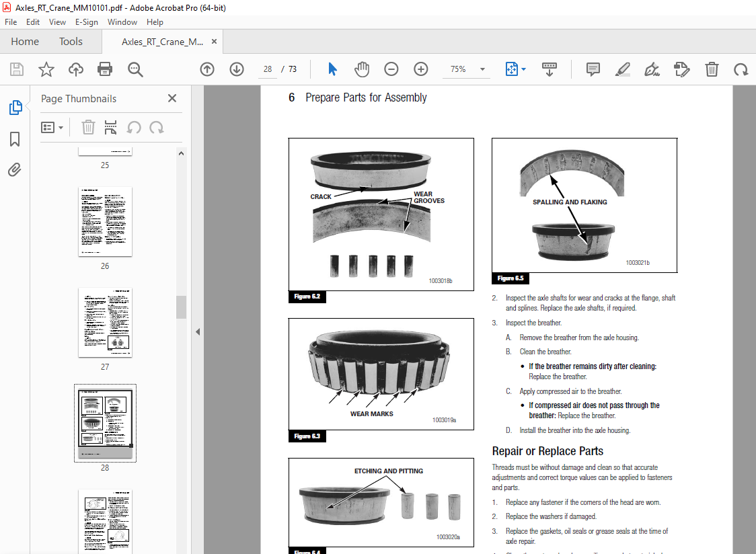This screenshot has width=756, height=554.
Task: Delete the page with the toolbar trash icon
Action: 712,69
